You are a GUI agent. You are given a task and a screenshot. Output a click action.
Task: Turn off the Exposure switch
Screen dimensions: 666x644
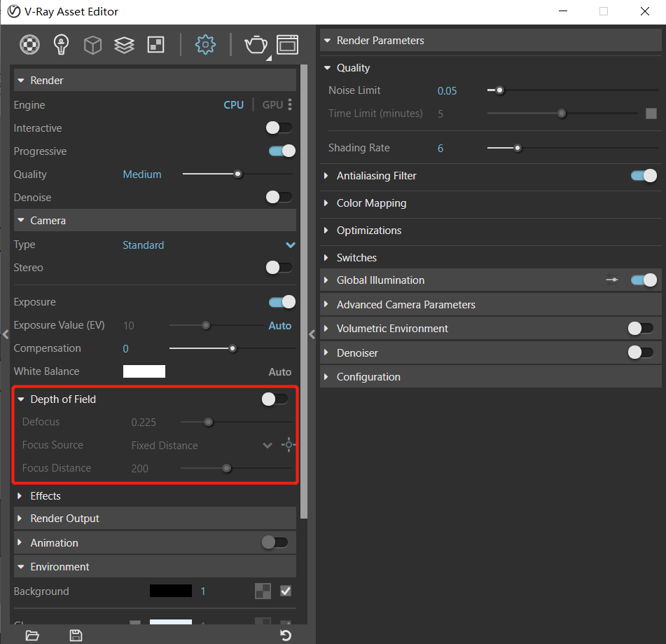282,302
